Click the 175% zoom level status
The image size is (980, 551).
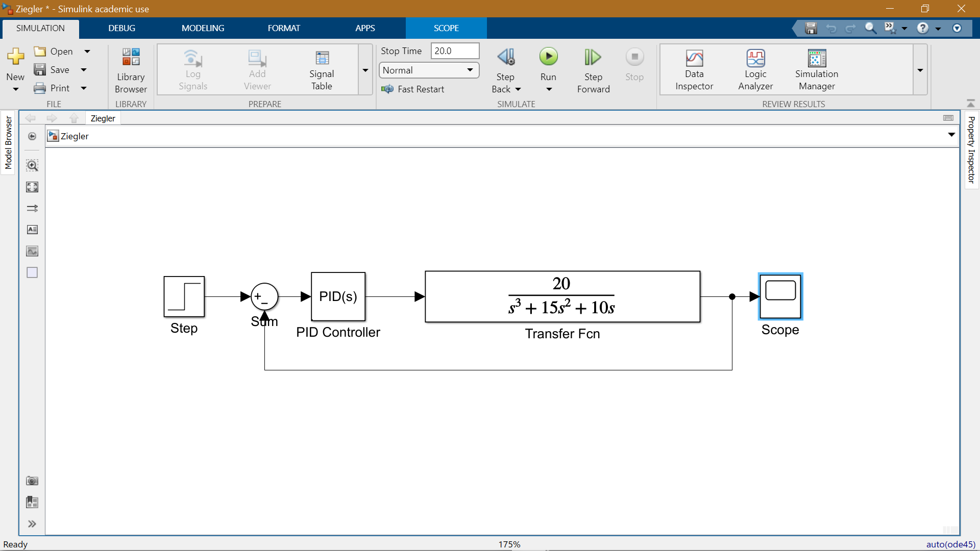tap(509, 544)
